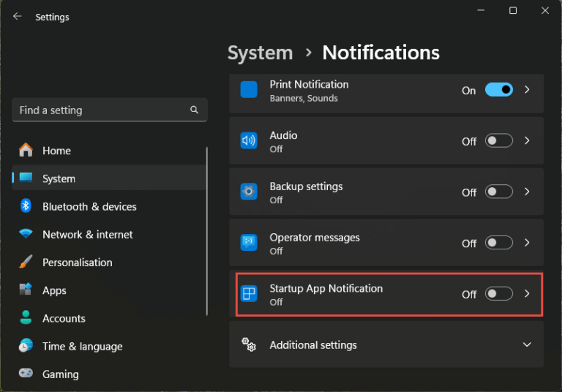The image size is (562, 392).
Task: Open Startup App Notification details chevron
Action: (x=527, y=294)
